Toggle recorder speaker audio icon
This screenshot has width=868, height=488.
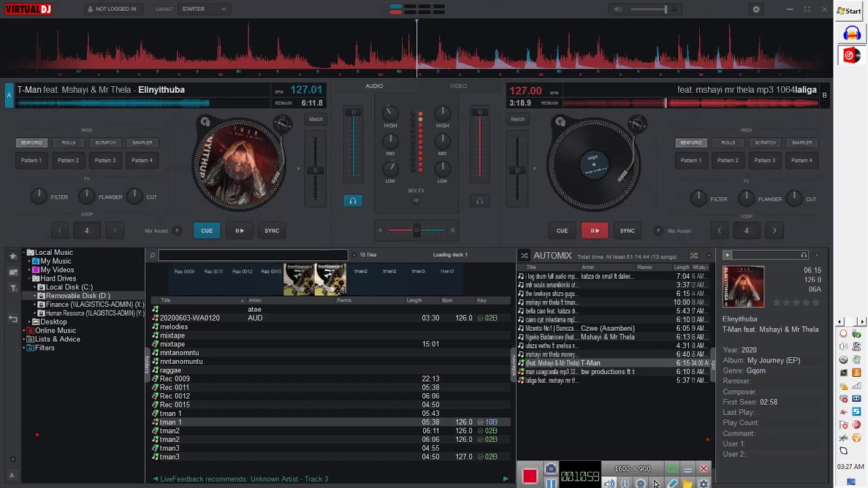point(609,483)
